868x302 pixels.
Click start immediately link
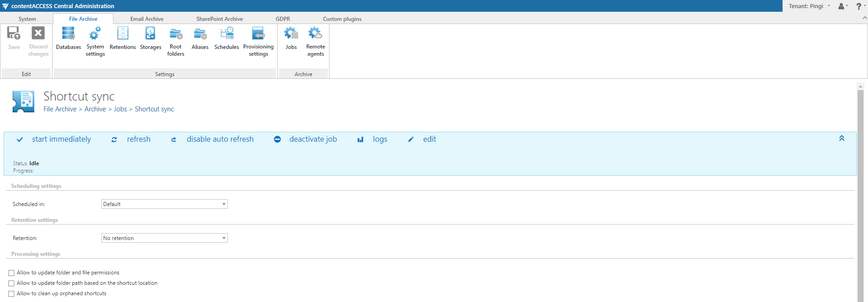(x=61, y=139)
